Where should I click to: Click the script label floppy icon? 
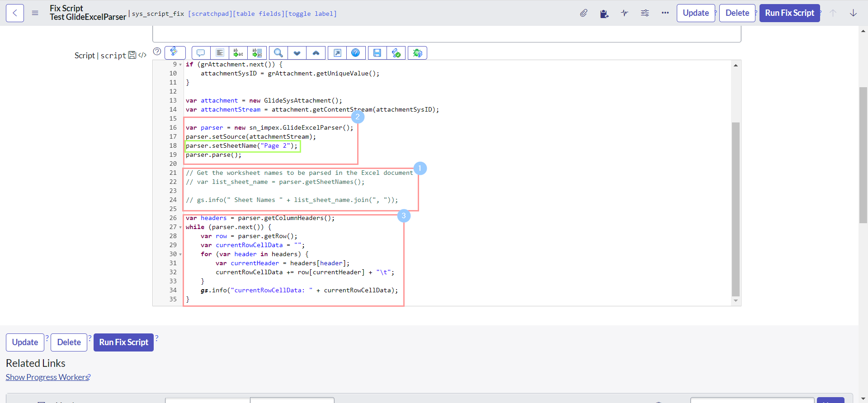point(132,55)
